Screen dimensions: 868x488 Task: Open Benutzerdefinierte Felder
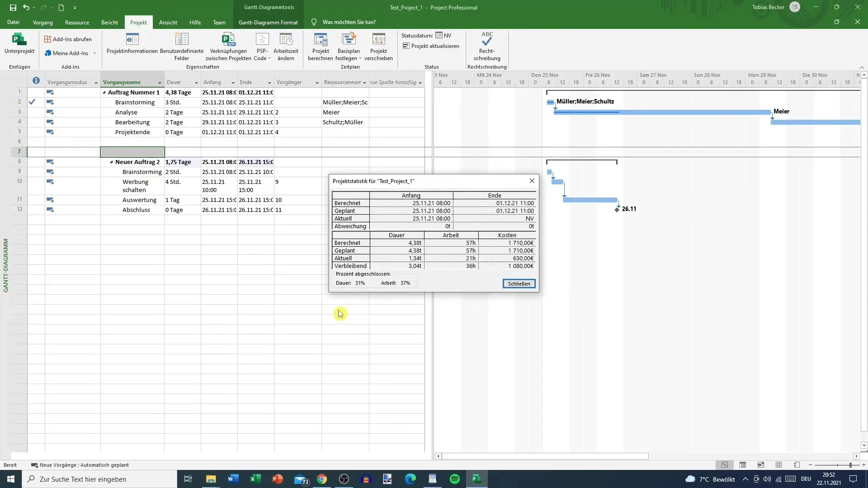[x=182, y=47]
